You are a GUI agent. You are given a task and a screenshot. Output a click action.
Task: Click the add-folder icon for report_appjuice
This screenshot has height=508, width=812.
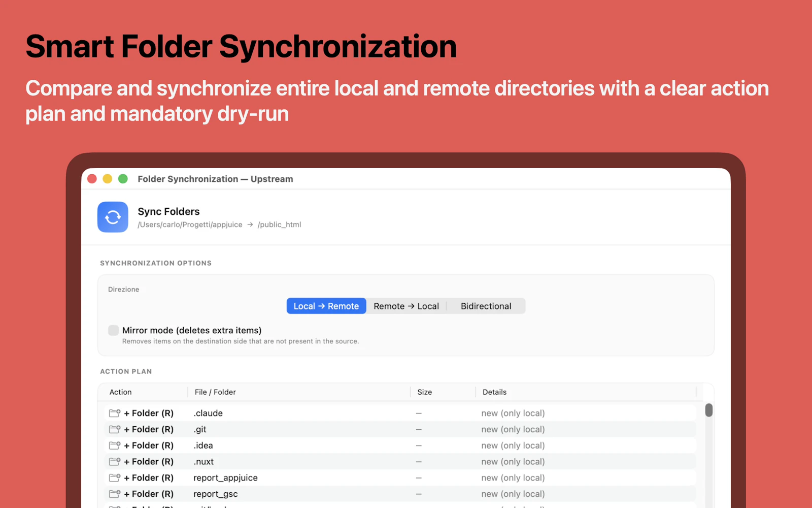click(x=115, y=478)
